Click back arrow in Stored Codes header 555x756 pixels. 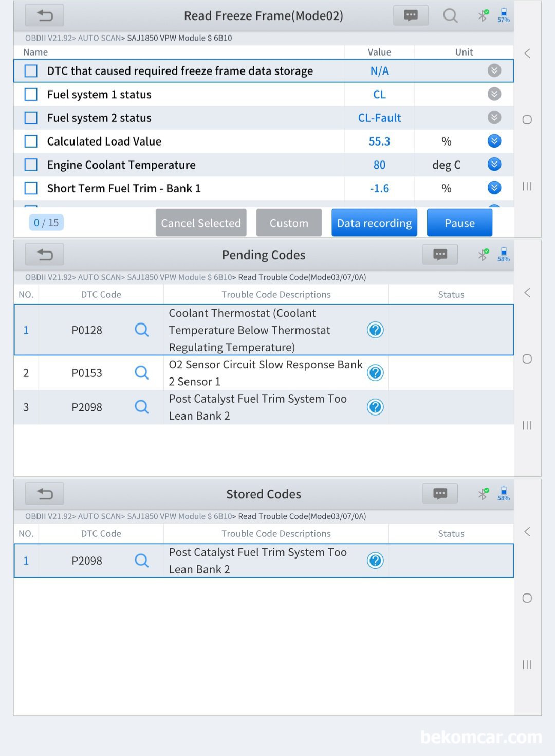[45, 494]
